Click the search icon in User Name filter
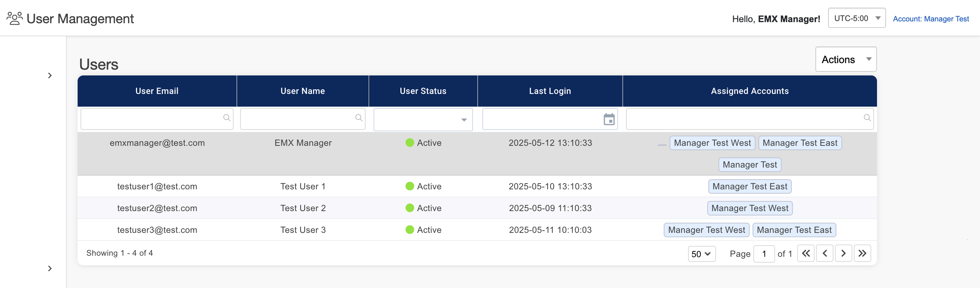 coord(358,118)
